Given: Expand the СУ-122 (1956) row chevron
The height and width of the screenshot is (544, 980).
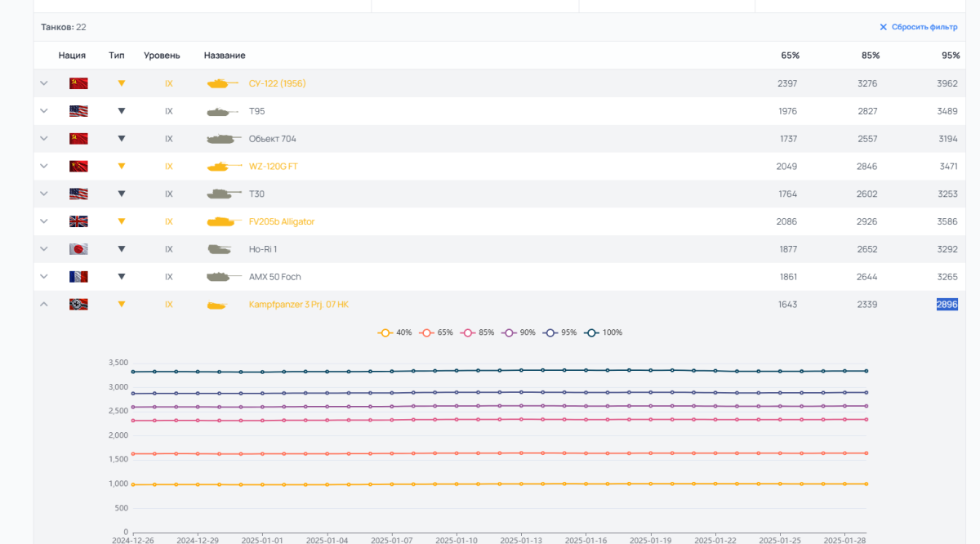Looking at the screenshot, I should (44, 83).
